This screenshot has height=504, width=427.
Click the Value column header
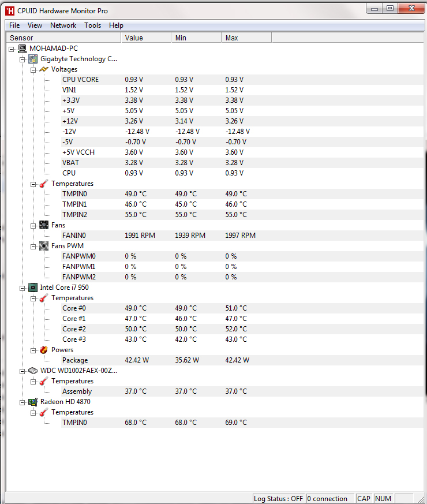point(146,38)
